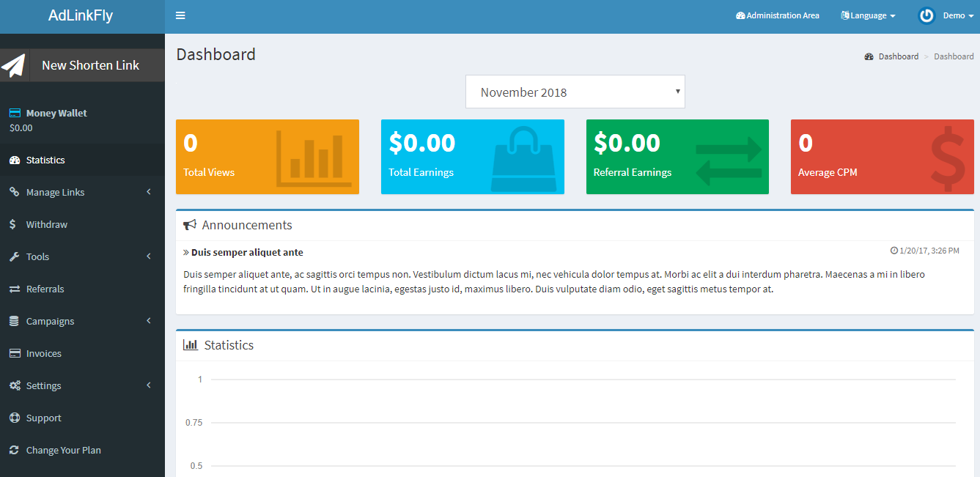Click the power avatar icon next to Demo
The image size is (980, 477).
926,15
